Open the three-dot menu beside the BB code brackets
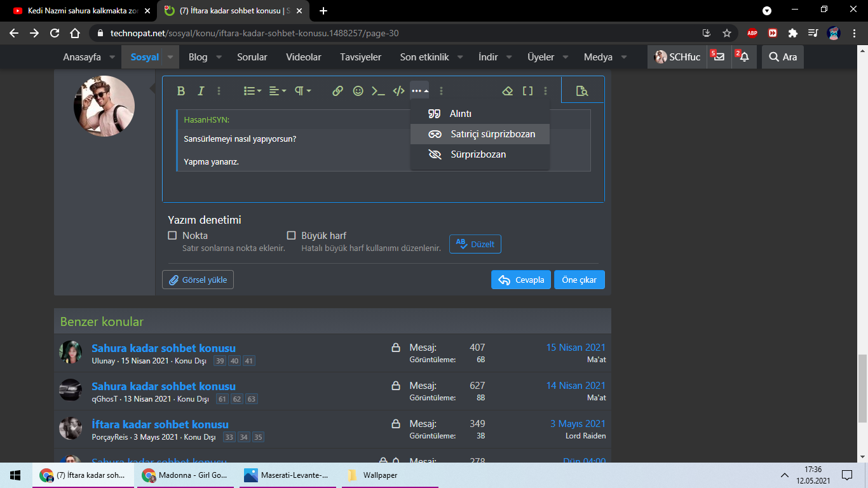This screenshot has width=868, height=488. coord(546,91)
